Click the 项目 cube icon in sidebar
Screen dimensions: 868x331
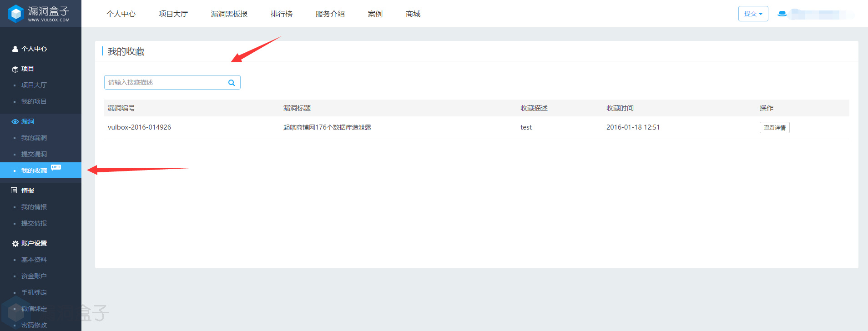tap(15, 69)
